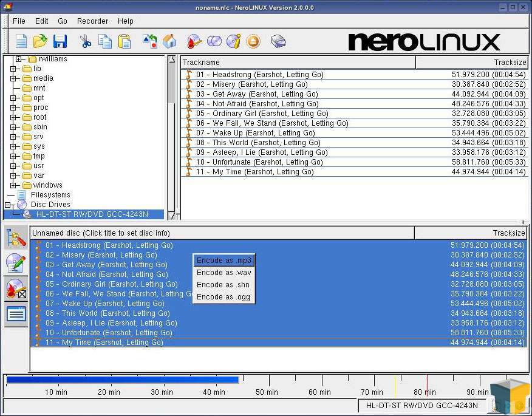Click the Copy pages icon
The image size is (532, 416).
[x=105, y=41]
